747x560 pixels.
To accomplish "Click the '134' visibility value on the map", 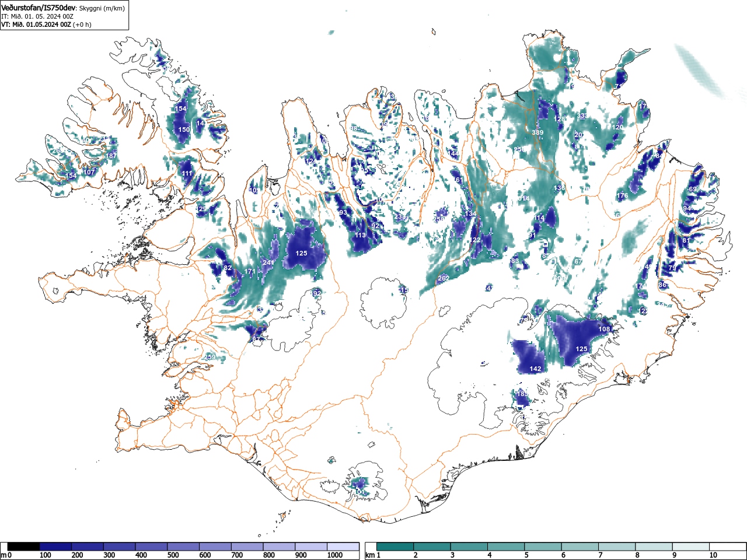I will pos(470,214).
